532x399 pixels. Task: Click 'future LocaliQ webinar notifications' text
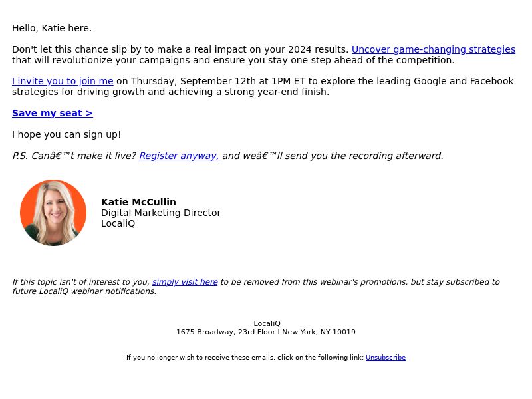84,291
